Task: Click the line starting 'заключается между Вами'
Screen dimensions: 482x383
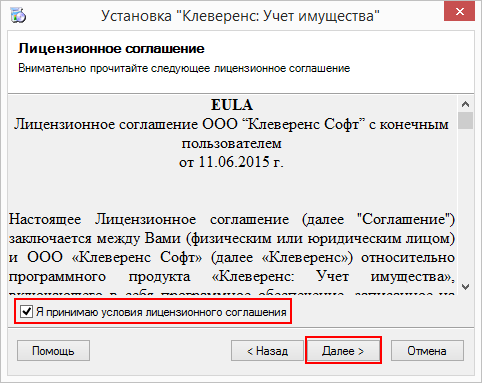Action: [232, 239]
